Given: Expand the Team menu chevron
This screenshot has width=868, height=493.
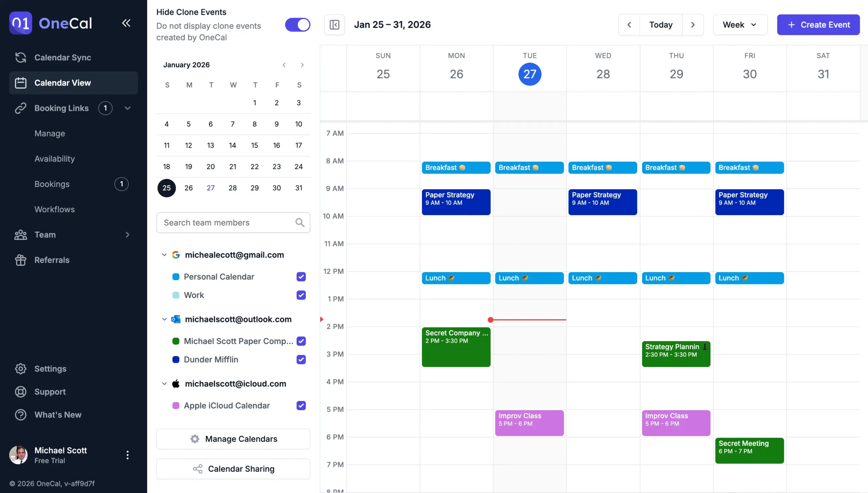Looking at the screenshot, I should (127, 235).
